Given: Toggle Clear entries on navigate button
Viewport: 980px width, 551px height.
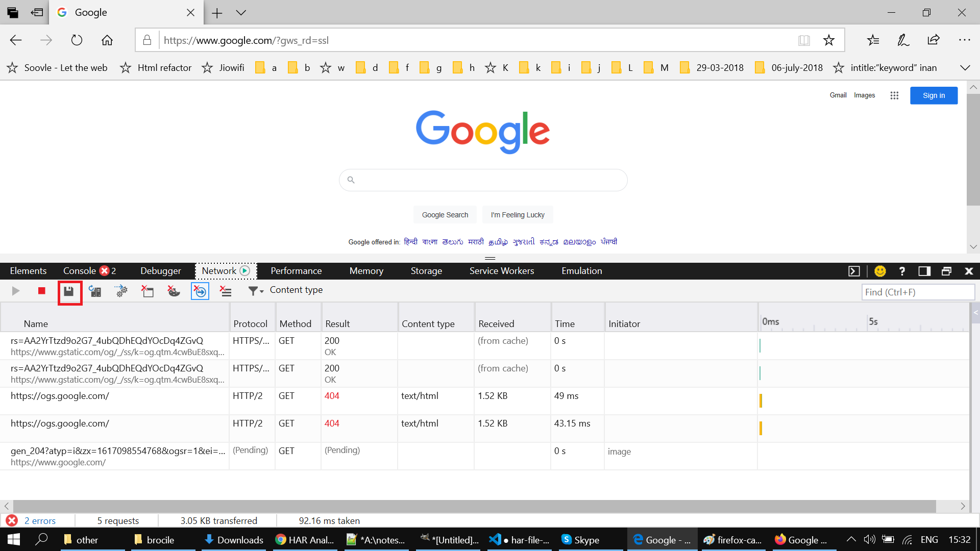Looking at the screenshot, I should (x=200, y=291).
